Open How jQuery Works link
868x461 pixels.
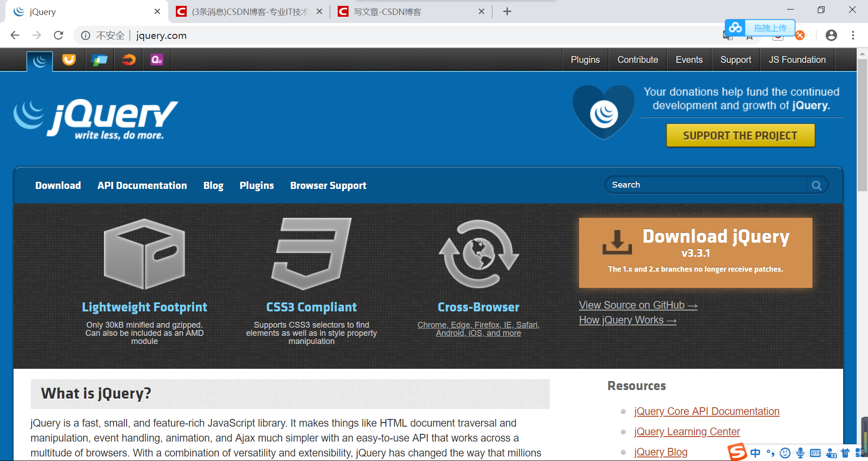[627, 320]
